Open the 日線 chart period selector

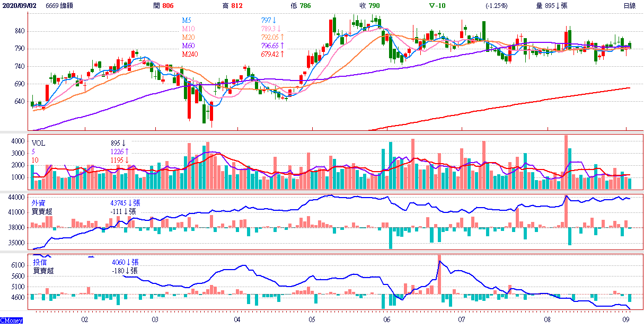(629, 5)
